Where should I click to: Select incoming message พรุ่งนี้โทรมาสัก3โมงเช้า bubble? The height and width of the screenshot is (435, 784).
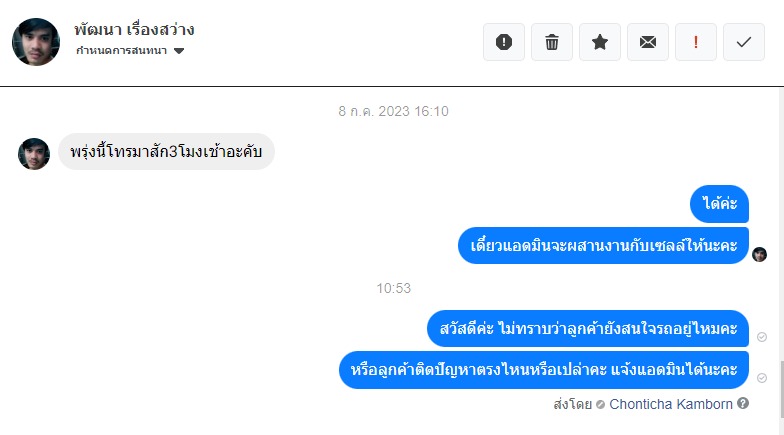[x=166, y=152]
